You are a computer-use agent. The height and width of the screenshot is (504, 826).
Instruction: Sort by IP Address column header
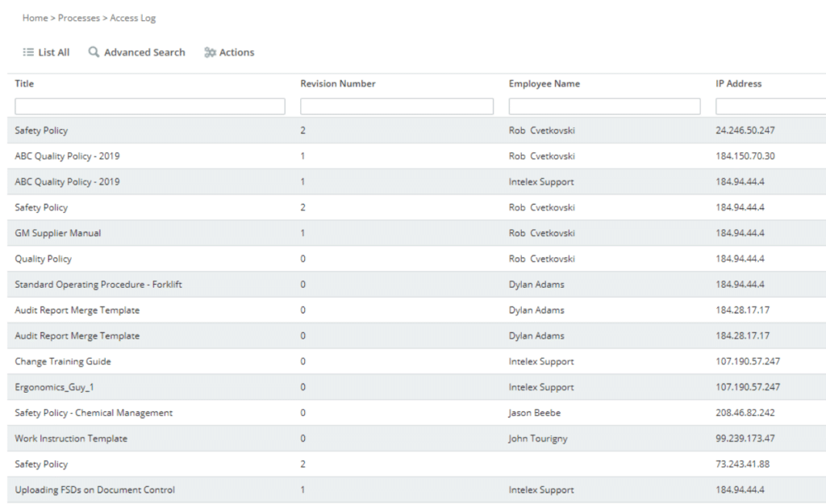pyautogui.click(x=738, y=84)
